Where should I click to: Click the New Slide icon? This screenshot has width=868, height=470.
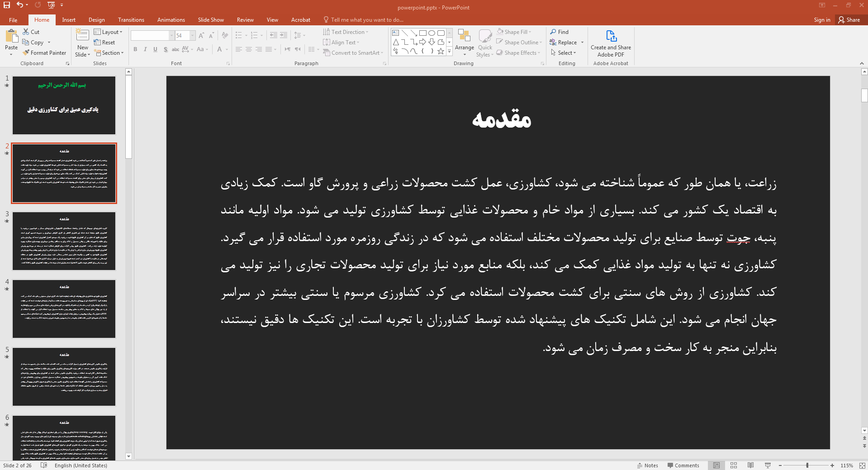[82, 35]
